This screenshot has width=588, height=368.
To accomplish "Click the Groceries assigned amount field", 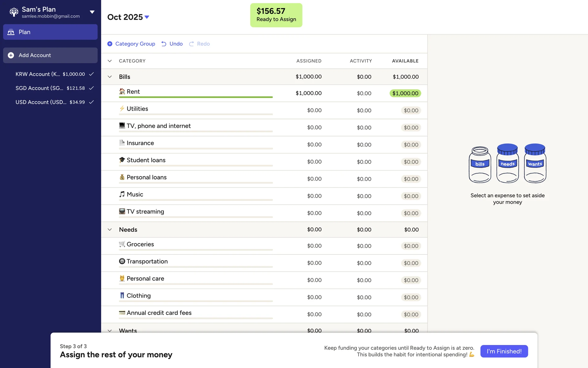I will (314, 246).
